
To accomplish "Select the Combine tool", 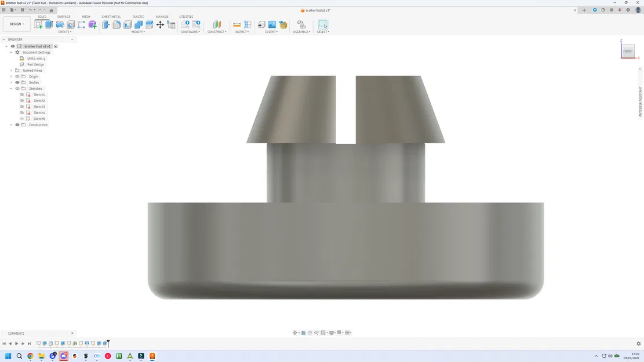I will [139, 25].
